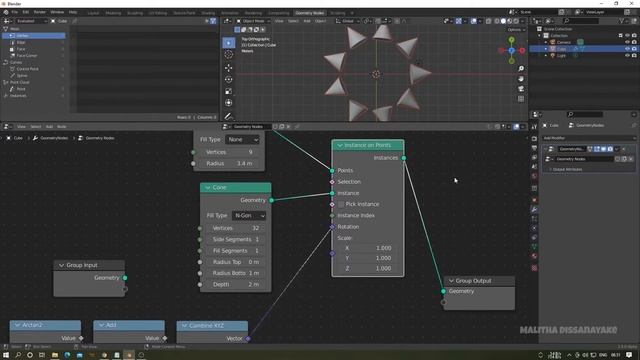
Task: Open Windows Start menu
Action: point(6,355)
